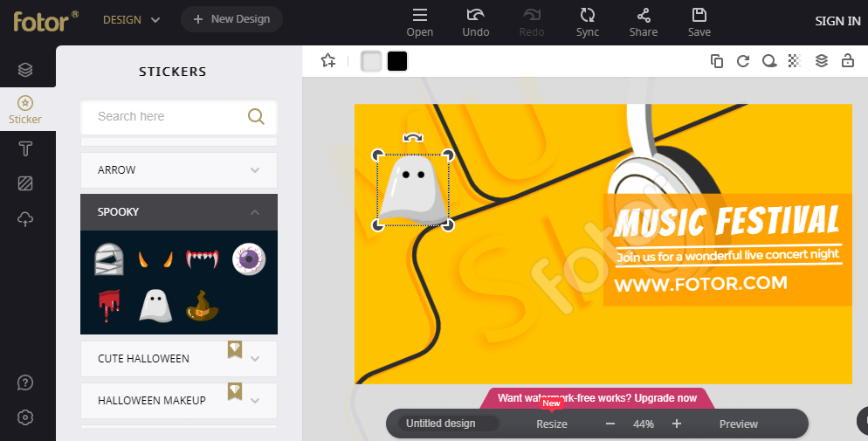Share the design
The width and height of the screenshot is (868, 441).
coord(644,23)
